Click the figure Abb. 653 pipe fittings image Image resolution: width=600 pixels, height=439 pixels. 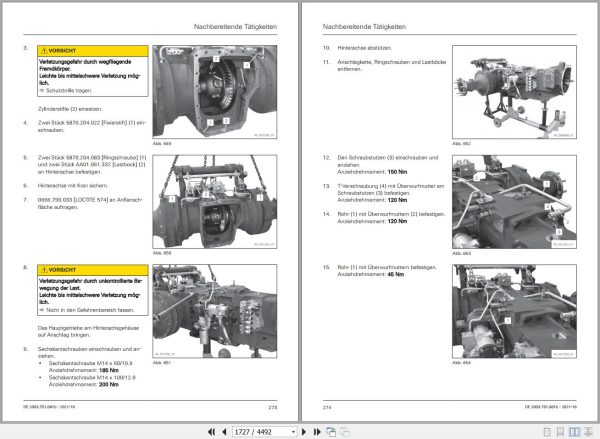pyautogui.click(x=514, y=202)
